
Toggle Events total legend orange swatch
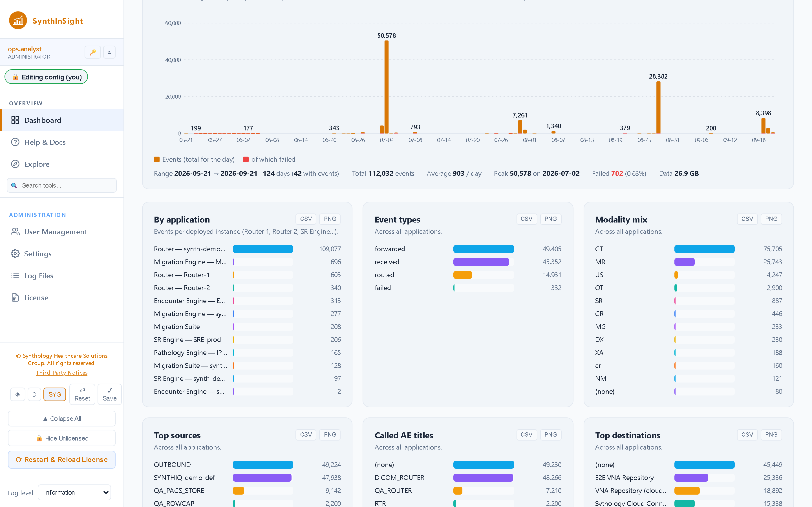[x=157, y=160]
